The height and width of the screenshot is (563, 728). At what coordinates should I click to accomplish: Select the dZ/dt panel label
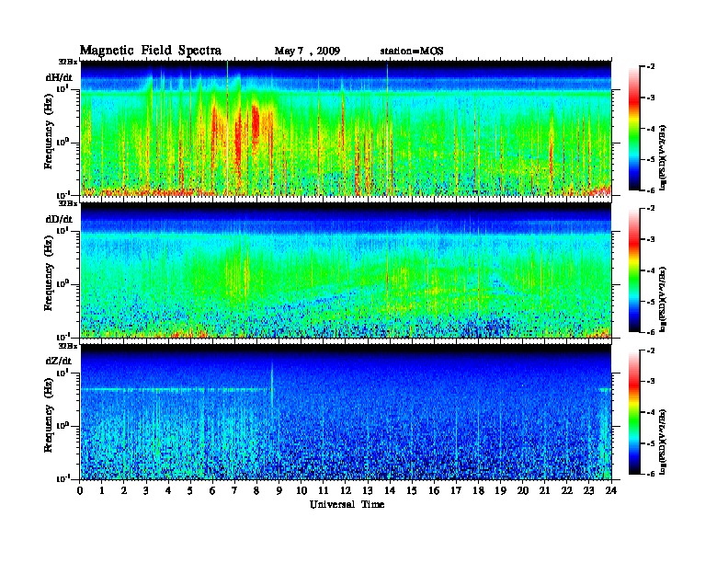click(59, 361)
